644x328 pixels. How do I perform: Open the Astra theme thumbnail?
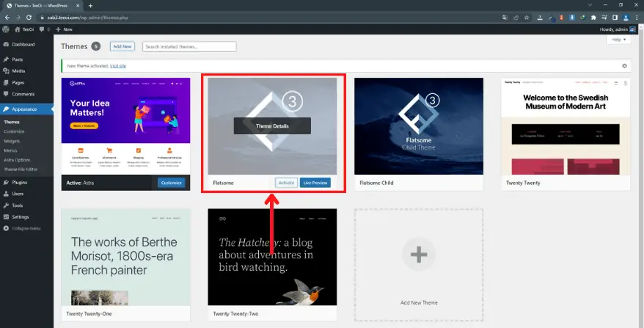(125, 126)
